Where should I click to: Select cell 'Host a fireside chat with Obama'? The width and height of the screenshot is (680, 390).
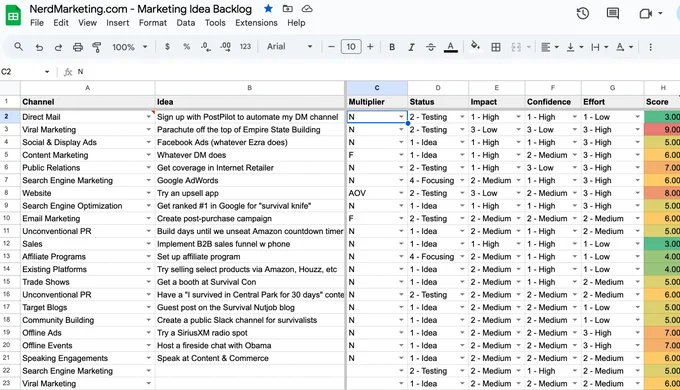click(250, 345)
